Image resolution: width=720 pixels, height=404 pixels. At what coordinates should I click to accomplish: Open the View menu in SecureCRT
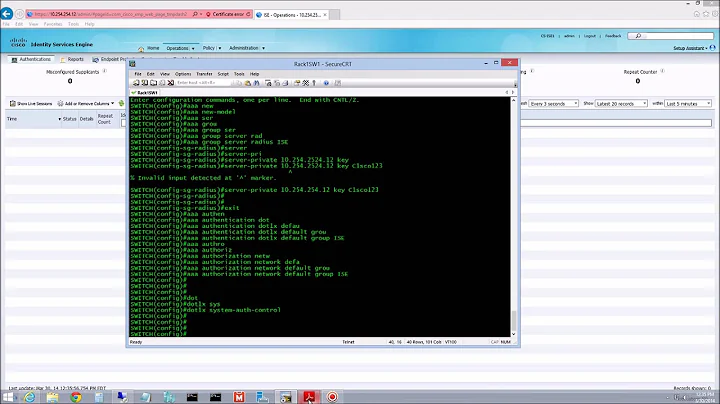(165, 74)
